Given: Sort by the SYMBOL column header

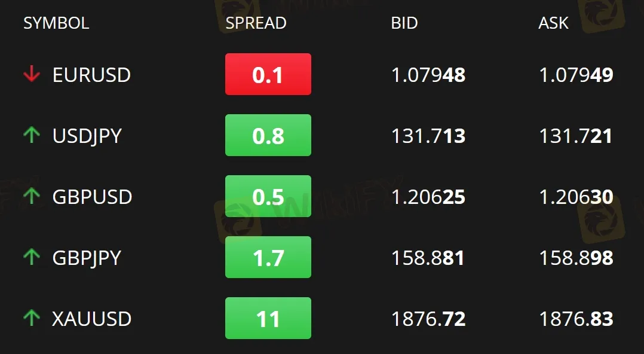Looking at the screenshot, I should 56,23.
